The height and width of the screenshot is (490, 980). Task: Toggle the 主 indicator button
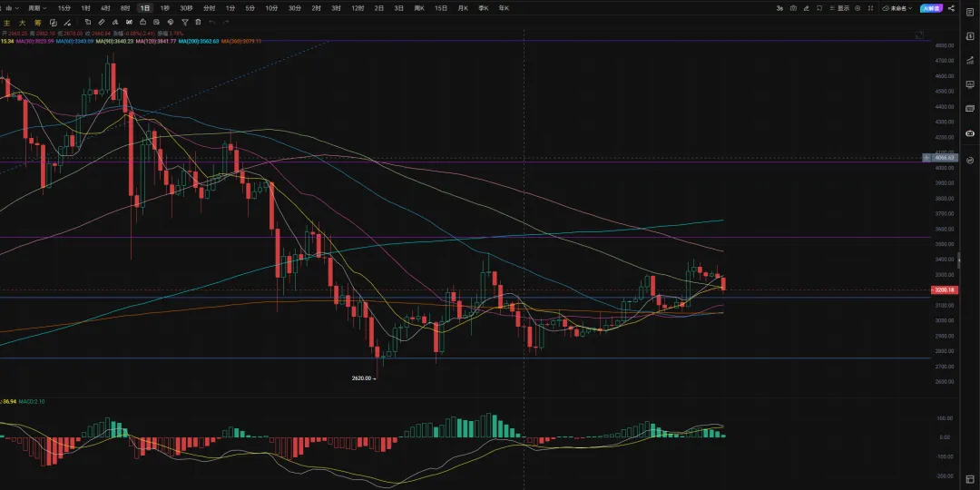pyautogui.click(x=7, y=21)
